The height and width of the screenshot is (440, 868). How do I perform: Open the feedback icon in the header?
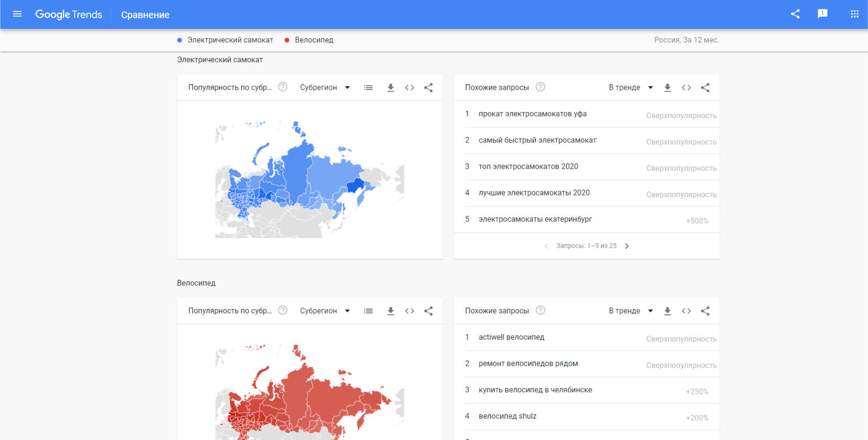pyautogui.click(x=822, y=14)
